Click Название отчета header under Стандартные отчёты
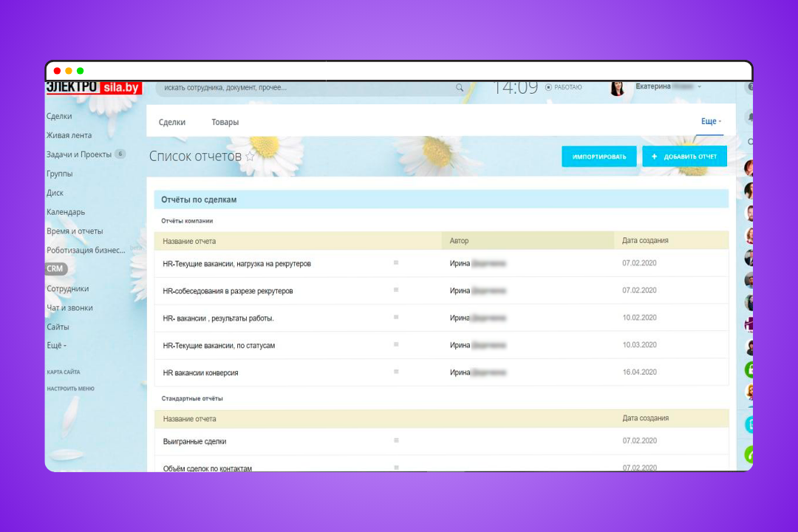Screen dimensions: 798x532 (x=189, y=419)
